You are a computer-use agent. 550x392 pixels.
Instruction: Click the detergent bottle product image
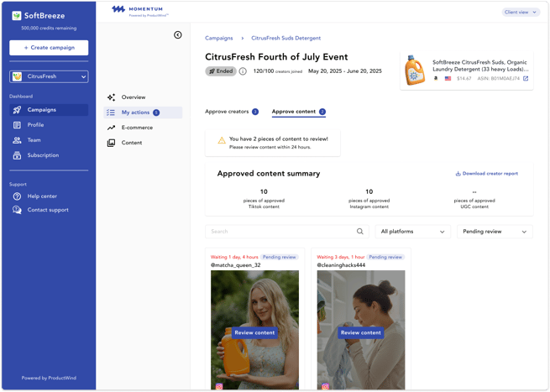pos(414,71)
